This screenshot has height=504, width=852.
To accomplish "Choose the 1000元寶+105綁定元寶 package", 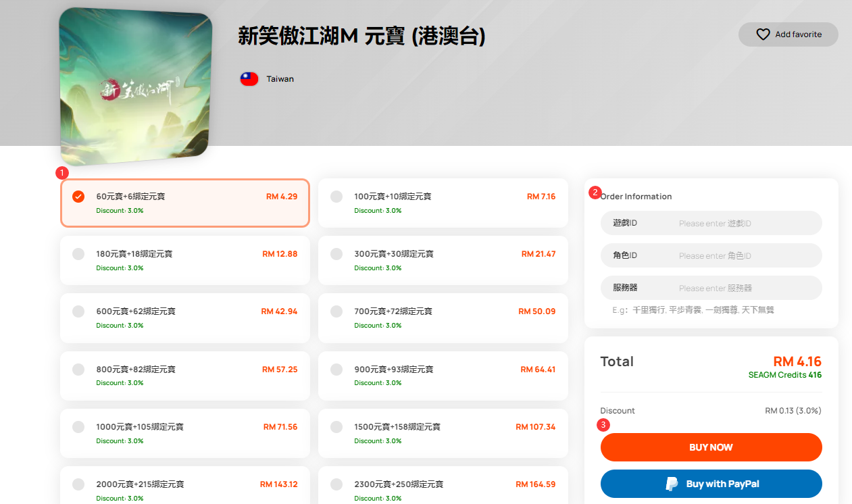I will pyautogui.click(x=185, y=433).
